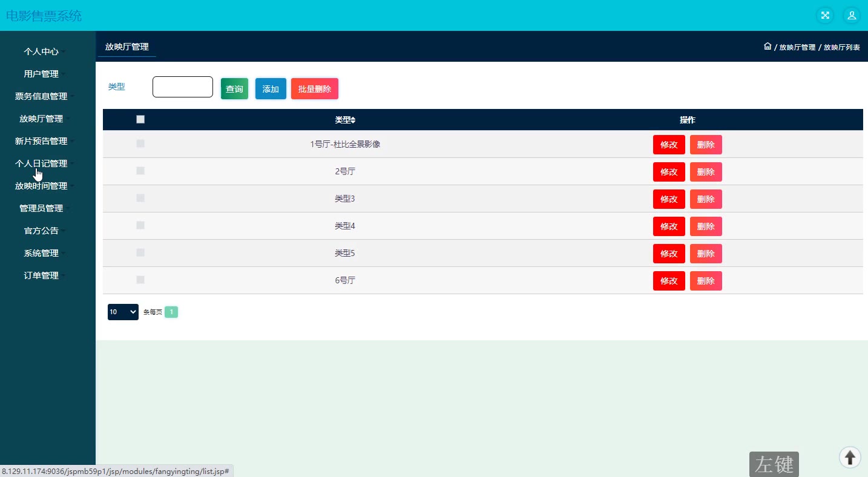
Task: Check the box for 1号厅-杜比全景影像
Action: click(140, 143)
